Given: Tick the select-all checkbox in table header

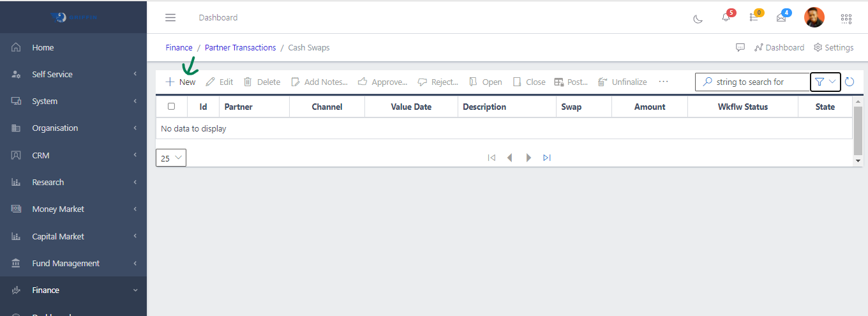Looking at the screenshot, I should (171, 107).
